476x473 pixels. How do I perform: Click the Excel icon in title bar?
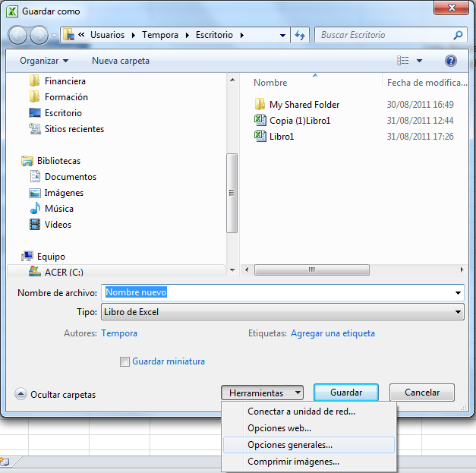pyautogui.click(x=12, y=11)
